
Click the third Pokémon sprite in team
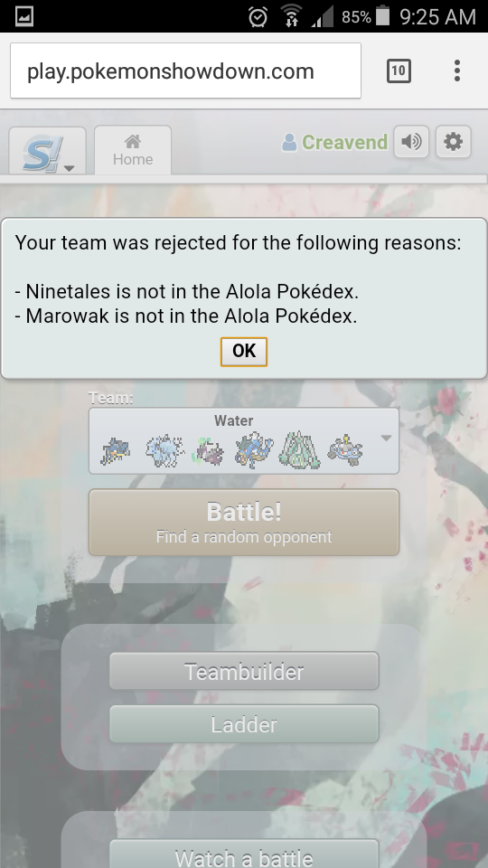click(x=208, y=450)
